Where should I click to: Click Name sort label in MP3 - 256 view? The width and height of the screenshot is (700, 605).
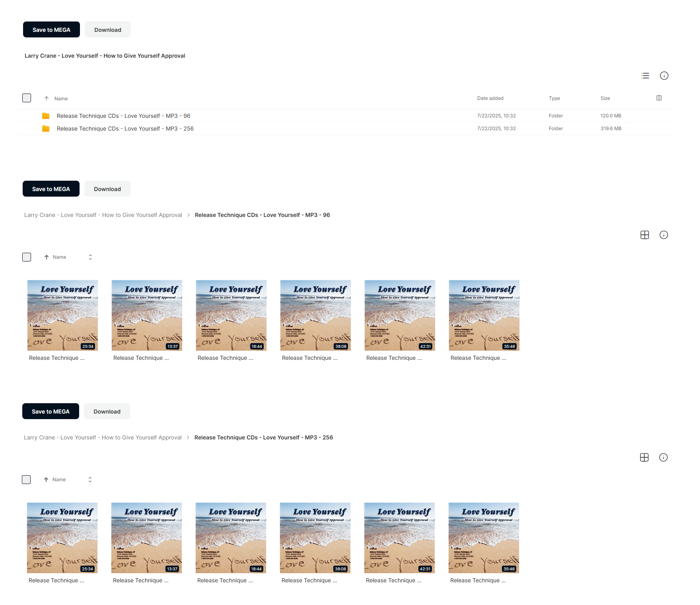[59, 480]
